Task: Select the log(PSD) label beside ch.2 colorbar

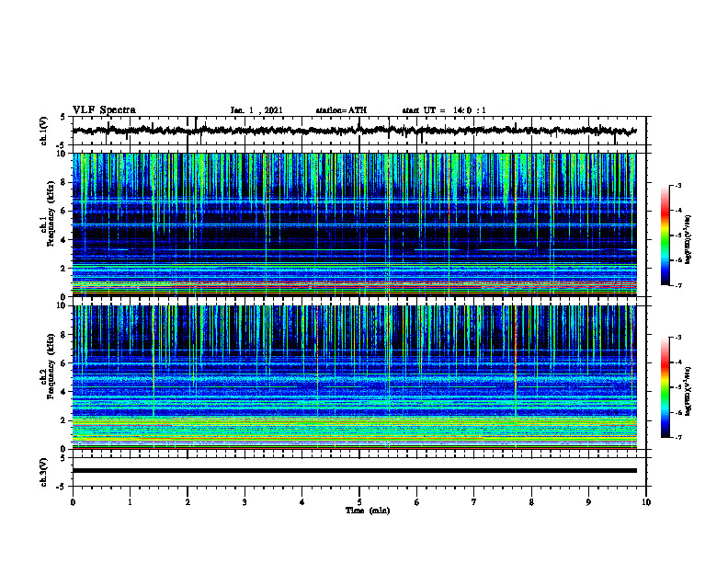Action: coord(688,391)
